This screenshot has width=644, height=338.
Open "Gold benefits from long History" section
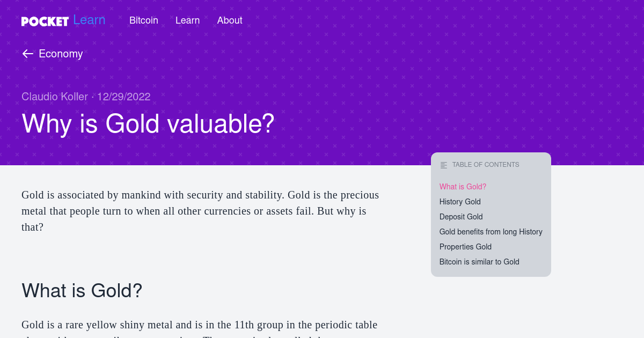(x=491, y=232)
